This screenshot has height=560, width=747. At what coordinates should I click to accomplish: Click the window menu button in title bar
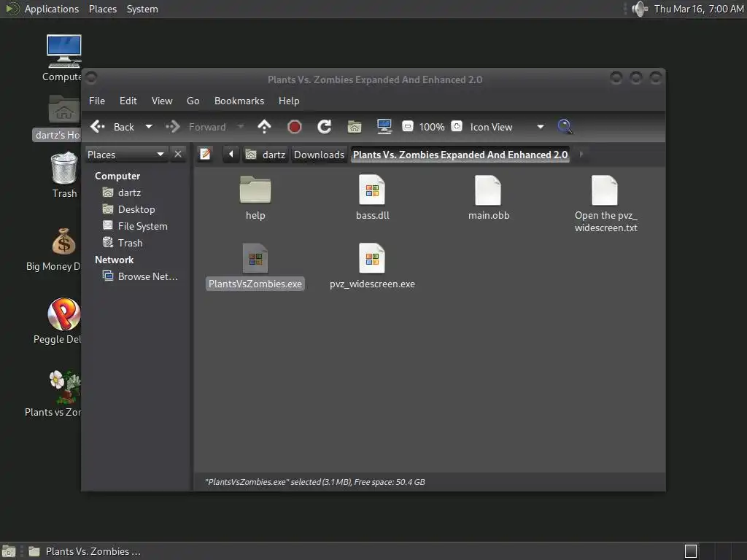(91, 77)
